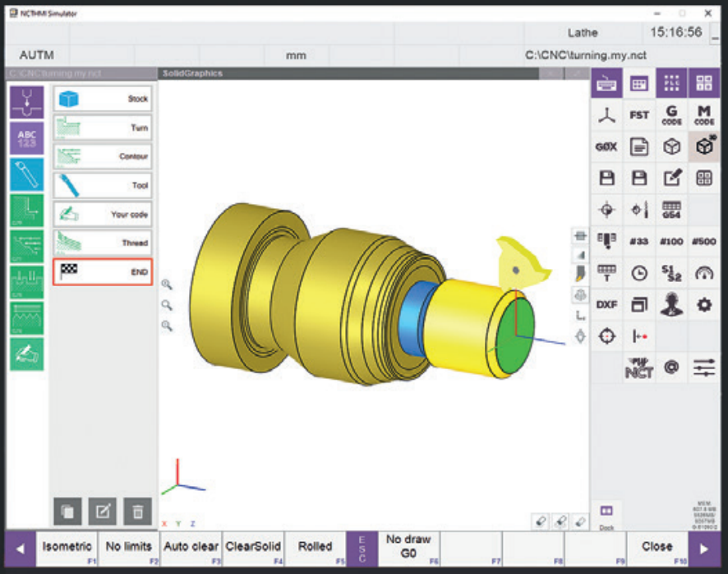Open the M CODE panel
728x574 pixels.
(704, 115)
